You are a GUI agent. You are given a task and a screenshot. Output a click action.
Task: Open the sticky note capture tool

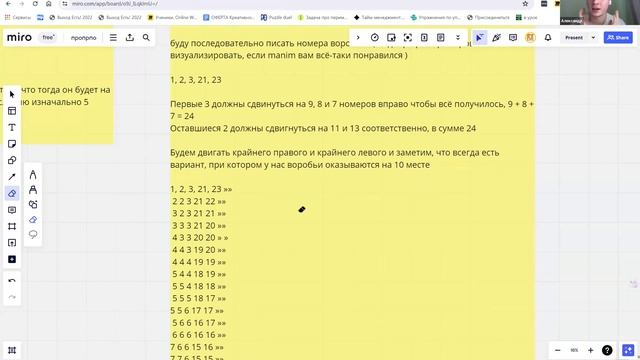point(391,38)
